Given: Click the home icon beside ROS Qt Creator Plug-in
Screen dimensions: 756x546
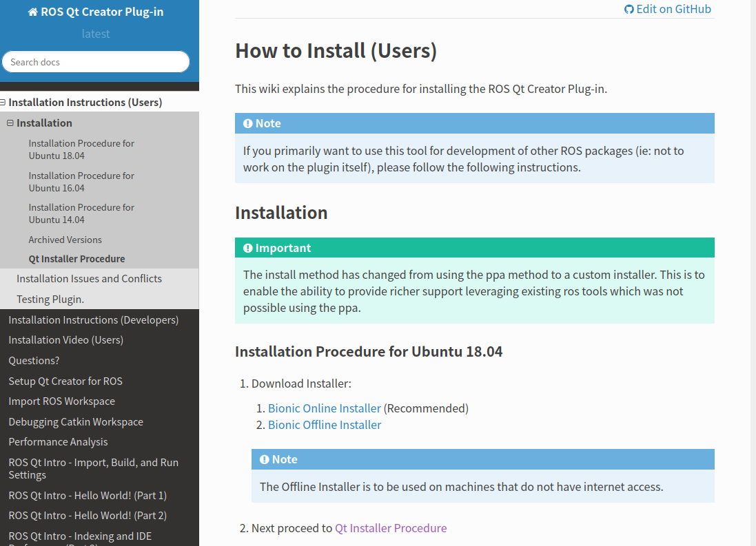Looking at the screenshot, I should pyautogui.click(x=33, y=12).
